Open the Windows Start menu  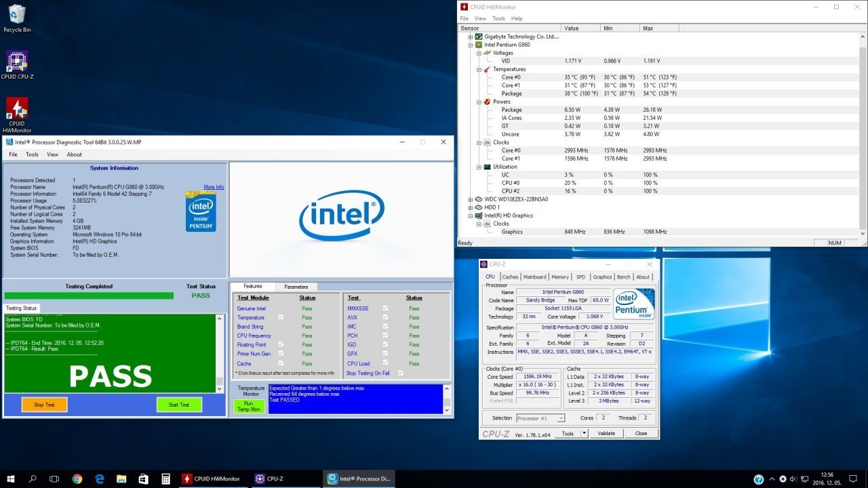(x=11, y=479)
